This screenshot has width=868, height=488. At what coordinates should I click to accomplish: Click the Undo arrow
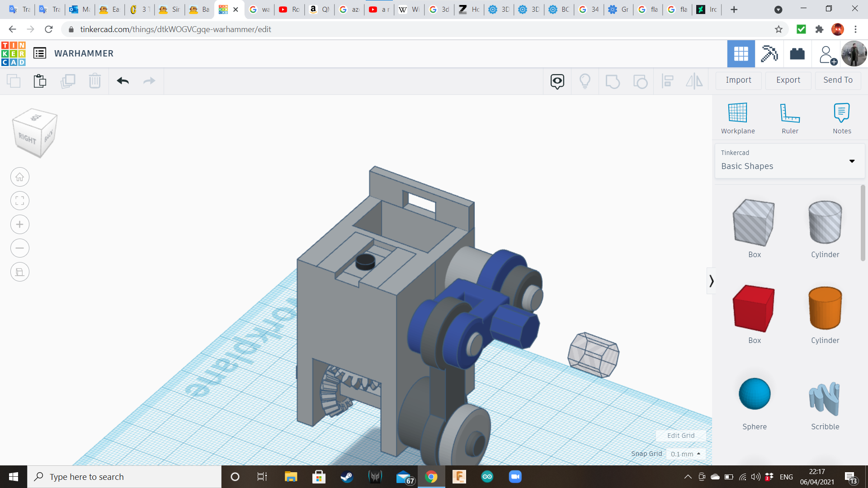123,81
